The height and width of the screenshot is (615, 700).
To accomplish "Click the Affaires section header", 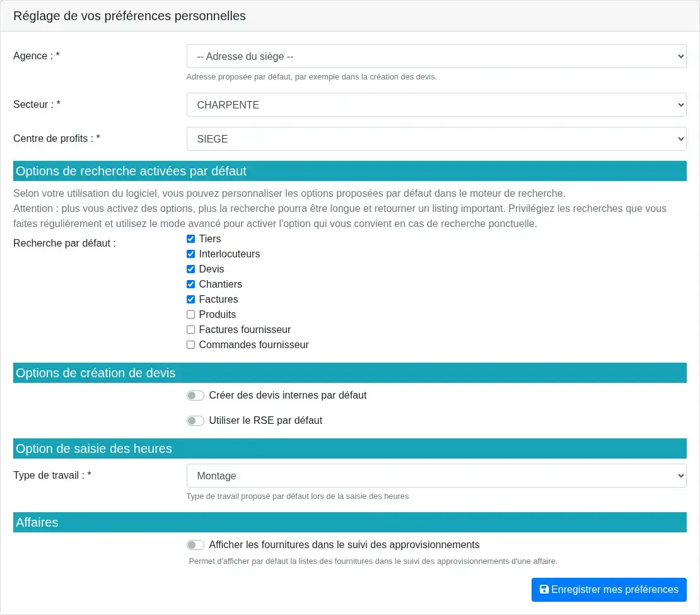I will pos(350,522).
